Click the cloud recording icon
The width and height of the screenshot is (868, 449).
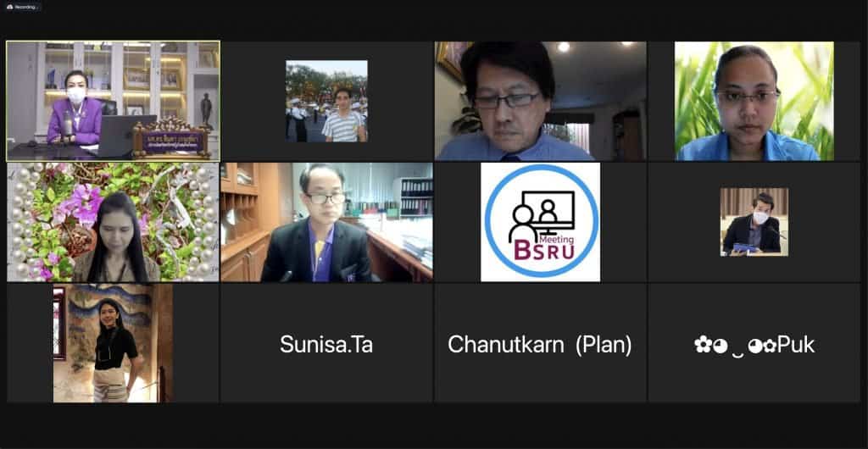[x=10, y=7]
